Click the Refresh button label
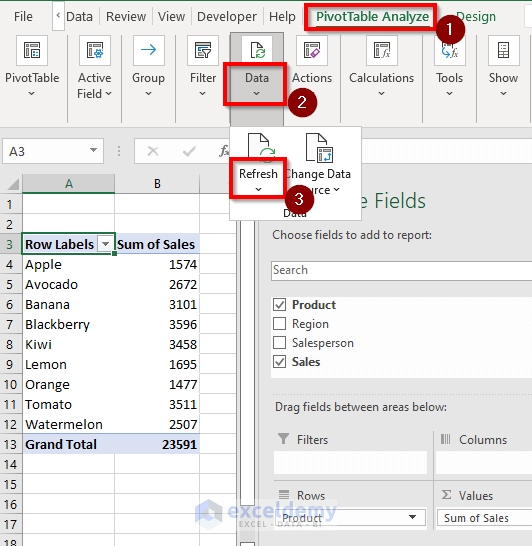The height and width of the screenshot is (546, 532). click(x=258, y=173)
